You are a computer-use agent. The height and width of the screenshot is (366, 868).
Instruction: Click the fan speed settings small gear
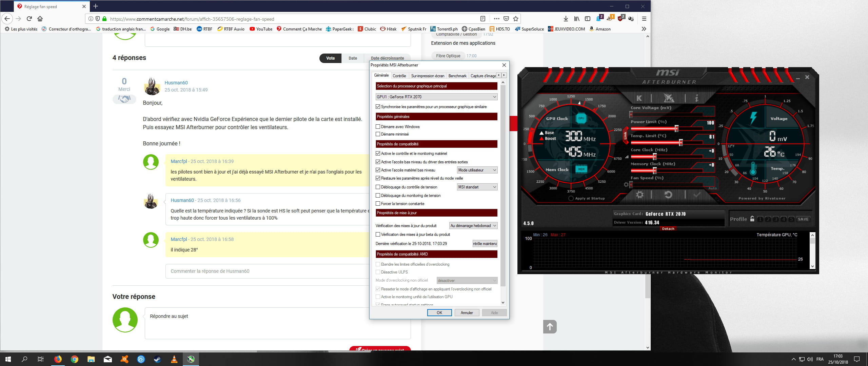(x=626, y=185)
